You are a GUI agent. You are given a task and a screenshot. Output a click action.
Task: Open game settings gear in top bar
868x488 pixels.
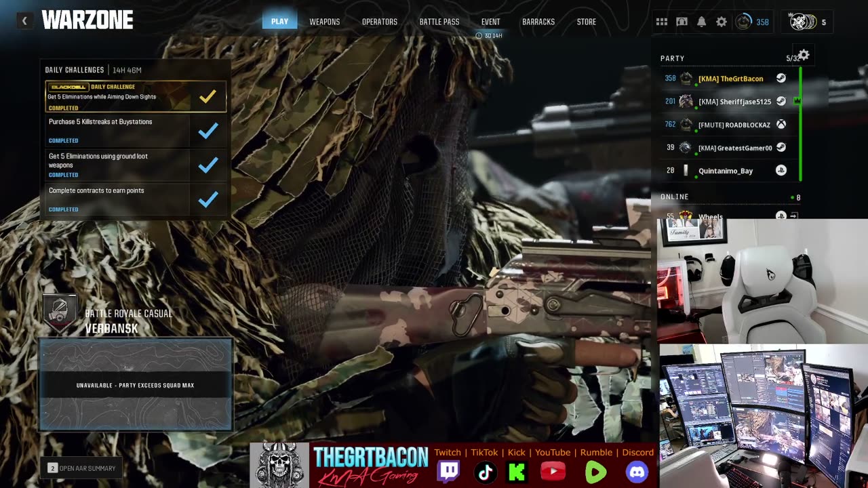722,22
